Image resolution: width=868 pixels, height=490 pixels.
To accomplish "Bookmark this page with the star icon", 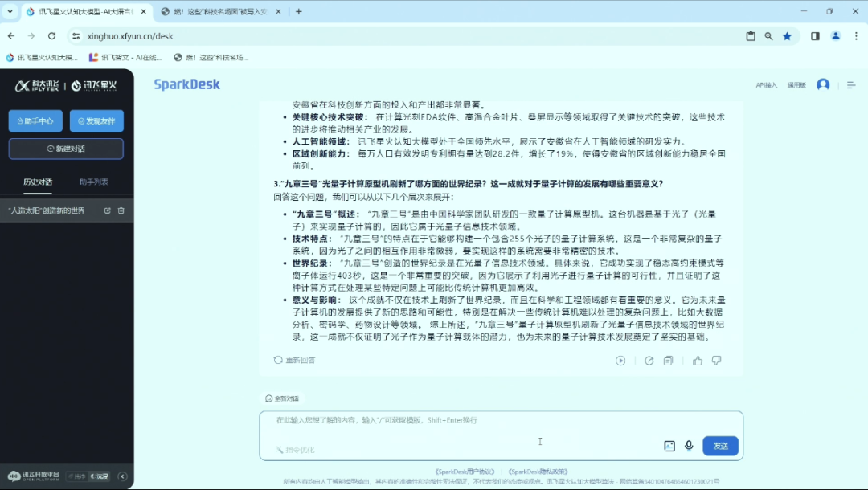I will point(787,36).
